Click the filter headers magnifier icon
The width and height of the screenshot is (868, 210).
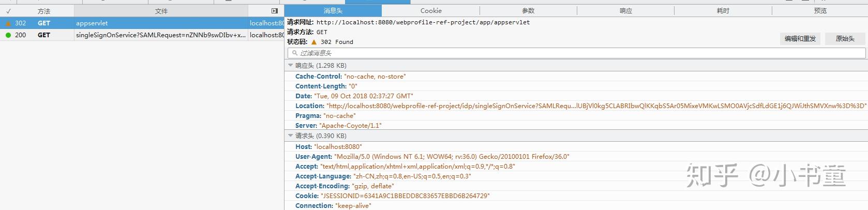(x=295, y=53)
